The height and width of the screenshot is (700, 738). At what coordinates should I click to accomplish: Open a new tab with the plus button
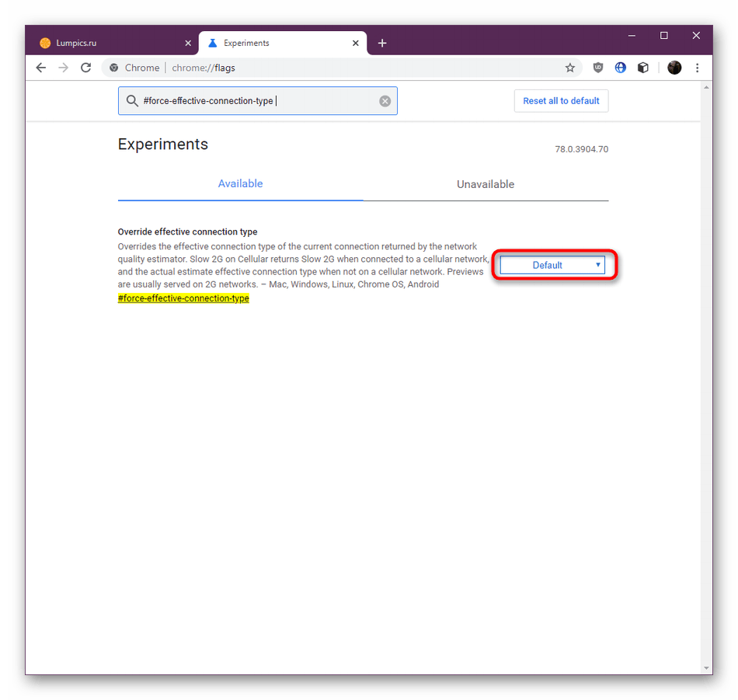coord(381,44)
